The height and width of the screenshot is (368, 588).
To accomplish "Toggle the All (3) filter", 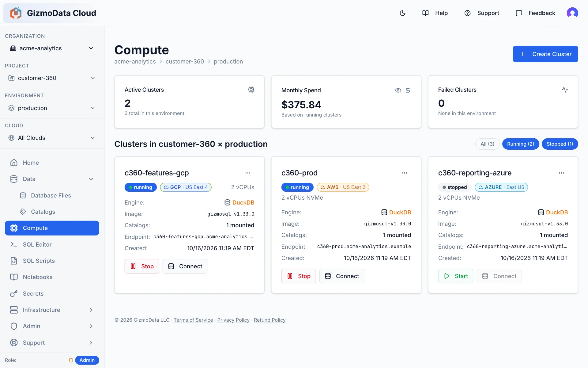I will 487,144.
